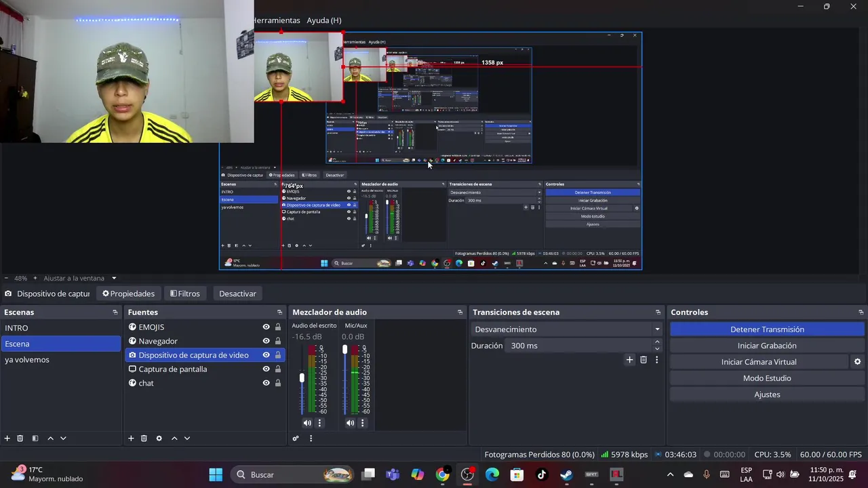The image size is (868, 488).
Task: Open advanced audio properties gears icon
Action: (x=296, y=439)
